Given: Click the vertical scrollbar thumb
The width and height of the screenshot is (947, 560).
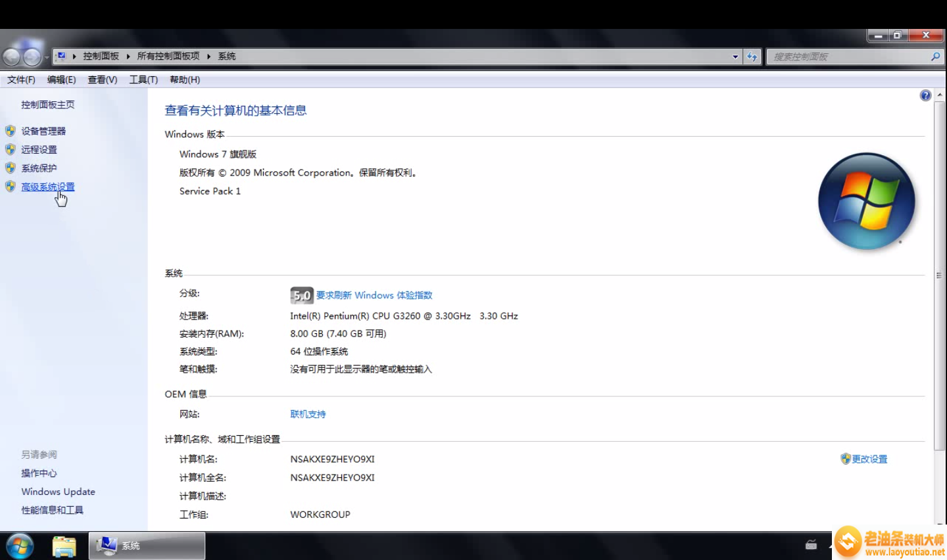Looking at the screenshot, I should (x=939, y=275).
